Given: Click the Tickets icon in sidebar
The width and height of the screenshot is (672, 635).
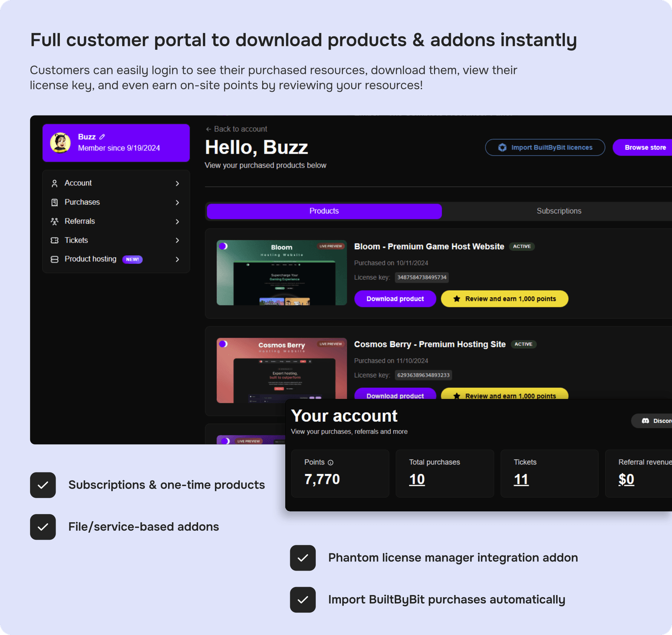Looking at the screenshot, I should pyautogui.click(x=55, y=240).
